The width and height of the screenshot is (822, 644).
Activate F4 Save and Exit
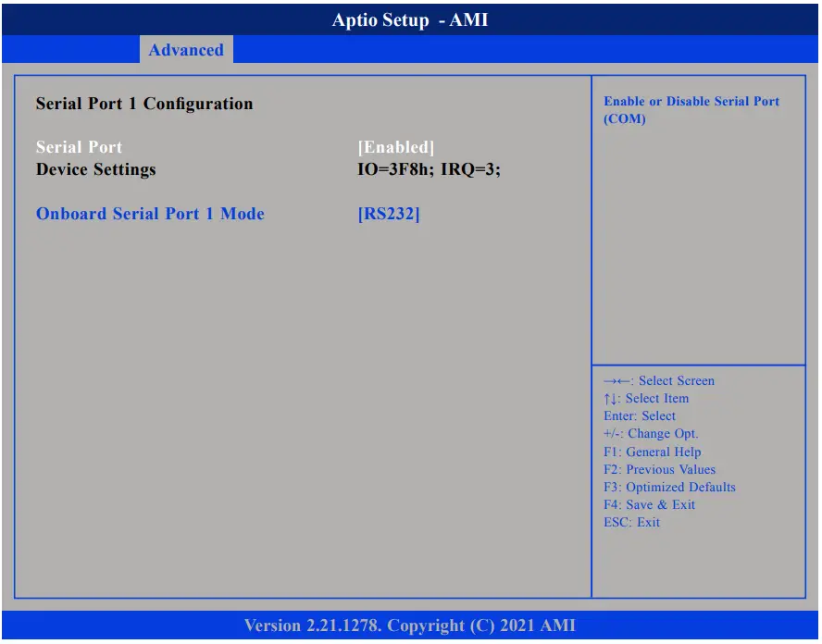(x=654, y=504)
